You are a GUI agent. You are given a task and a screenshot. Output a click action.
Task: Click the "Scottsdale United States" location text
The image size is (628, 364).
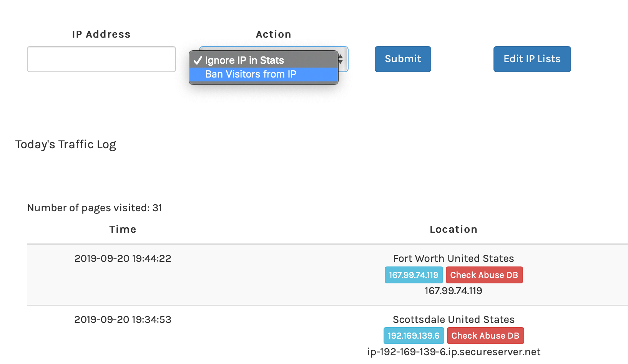pyautogui.click(x=454, y=319)
